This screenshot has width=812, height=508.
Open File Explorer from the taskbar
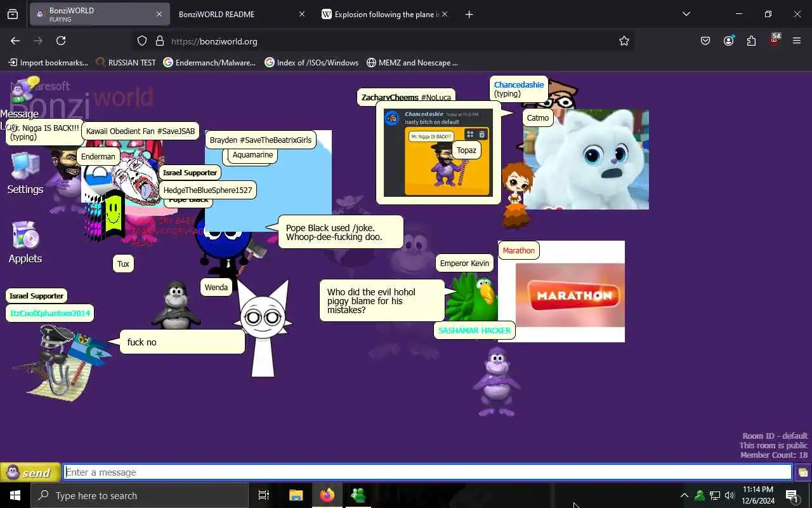(x=296, y=495)
